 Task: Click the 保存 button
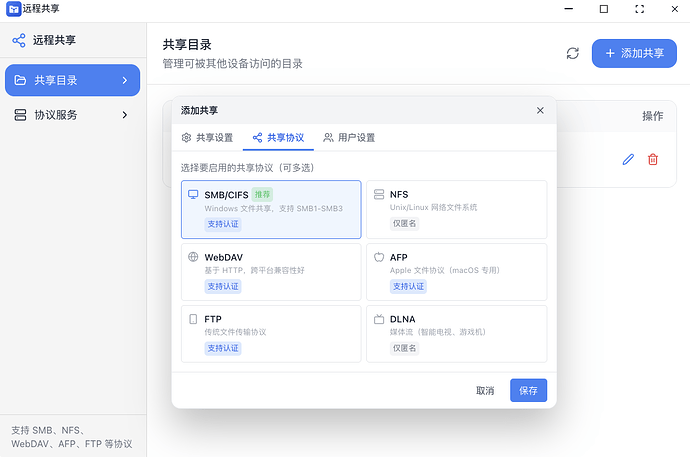click(529, 390)
